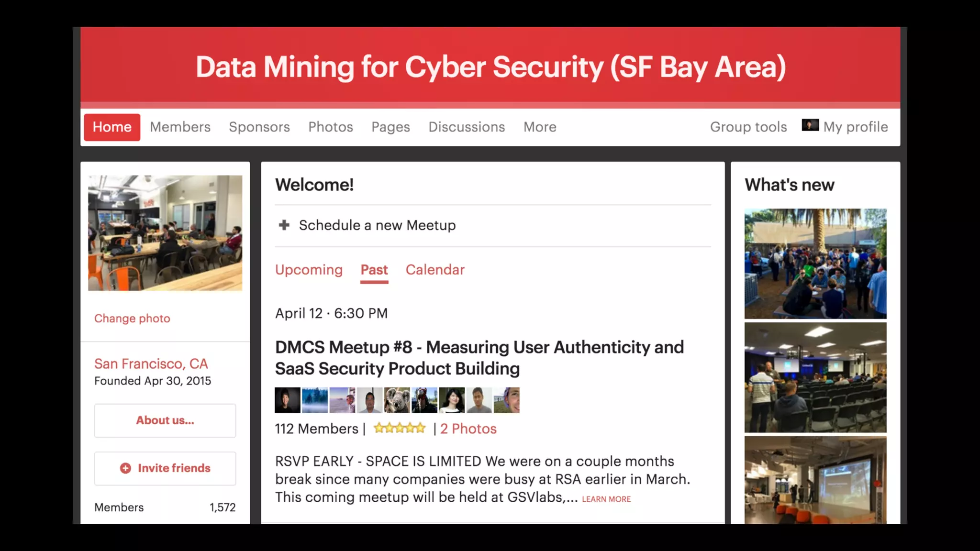The width and height of the screenshot is (980, 551).
Task: Go to the Discussions section
Action: tap(466, 127)
